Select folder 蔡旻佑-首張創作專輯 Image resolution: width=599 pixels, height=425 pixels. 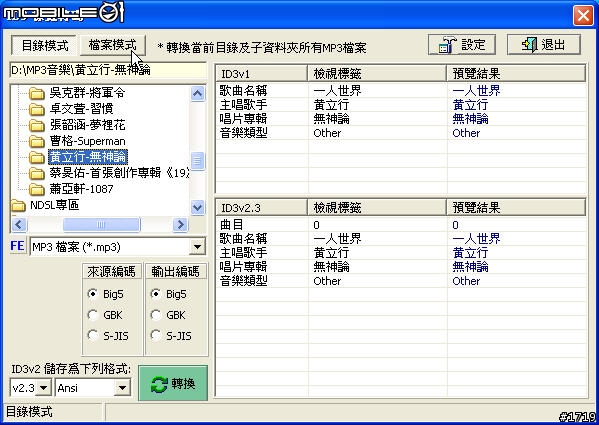pyautogui.click(x=119, y=173)
